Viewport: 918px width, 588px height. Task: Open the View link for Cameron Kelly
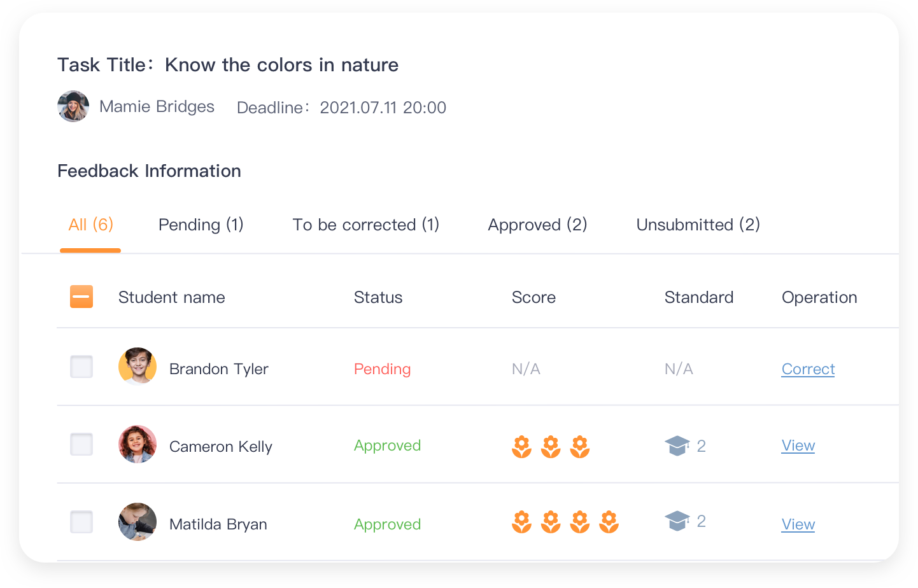pos(798,445)
